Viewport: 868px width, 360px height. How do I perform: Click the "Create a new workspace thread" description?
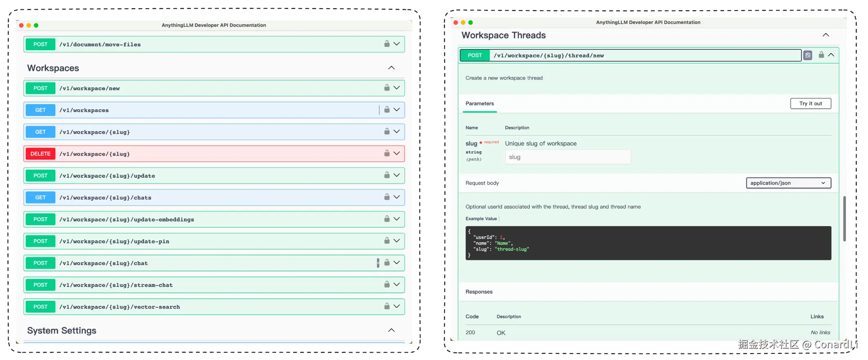(x=504, y=78)
